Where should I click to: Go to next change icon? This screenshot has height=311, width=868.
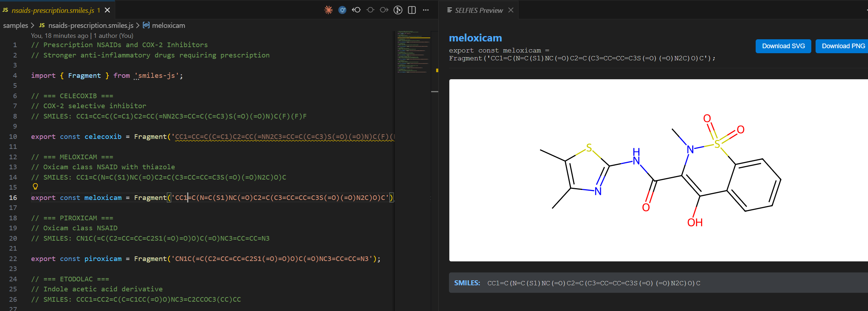384,10
